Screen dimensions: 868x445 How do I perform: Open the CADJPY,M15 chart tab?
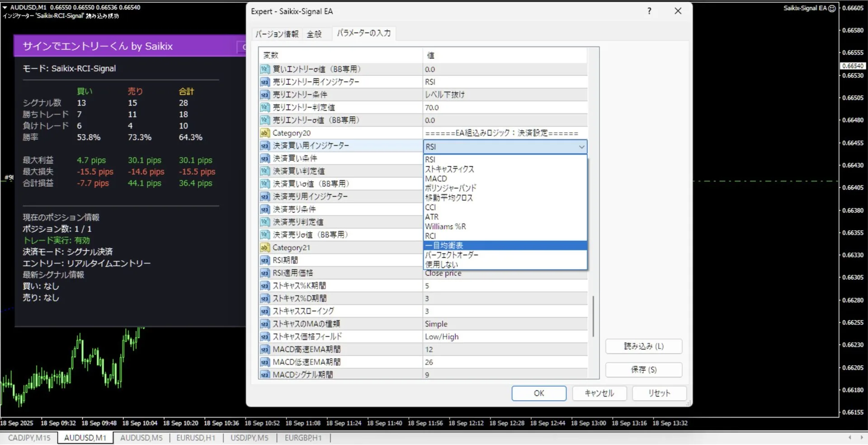[x=29, y=438]
